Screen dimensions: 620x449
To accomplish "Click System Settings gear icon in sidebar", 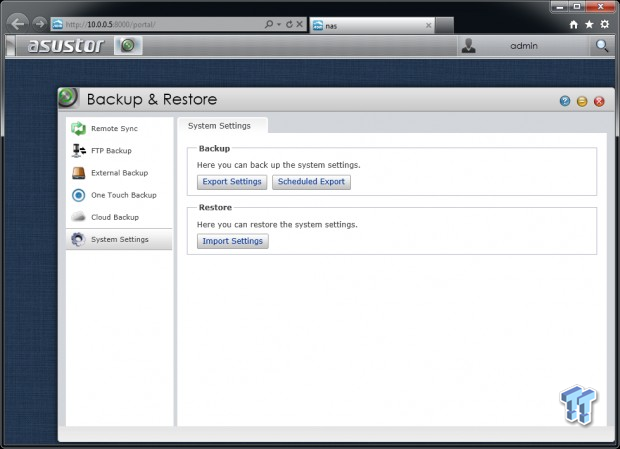I will [78, 239].
